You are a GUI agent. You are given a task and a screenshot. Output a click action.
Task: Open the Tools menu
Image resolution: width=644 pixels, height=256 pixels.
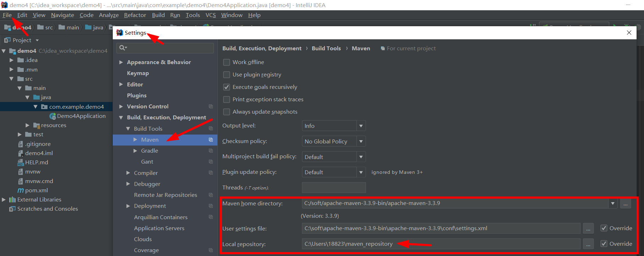pos(193,15)
